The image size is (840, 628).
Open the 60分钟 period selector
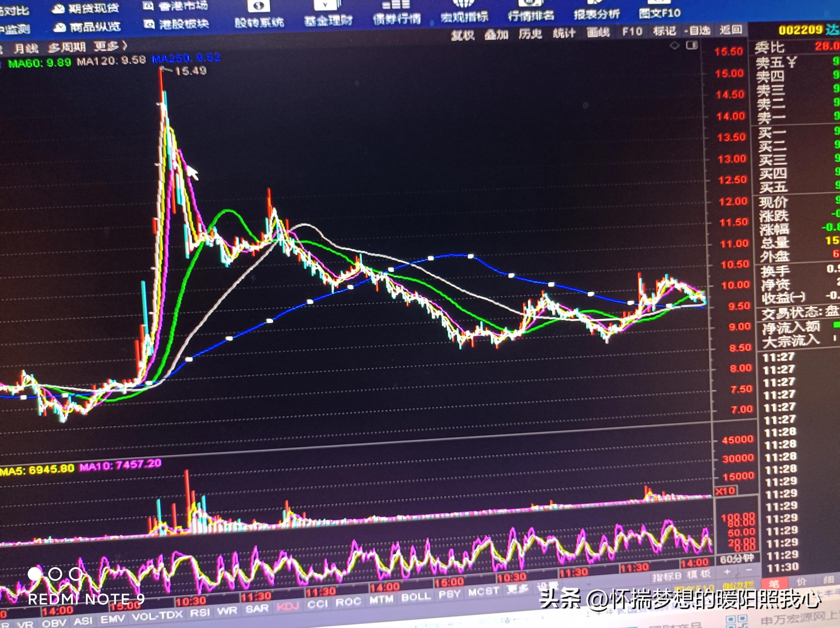pyautogui.click(x=737, y=559)
